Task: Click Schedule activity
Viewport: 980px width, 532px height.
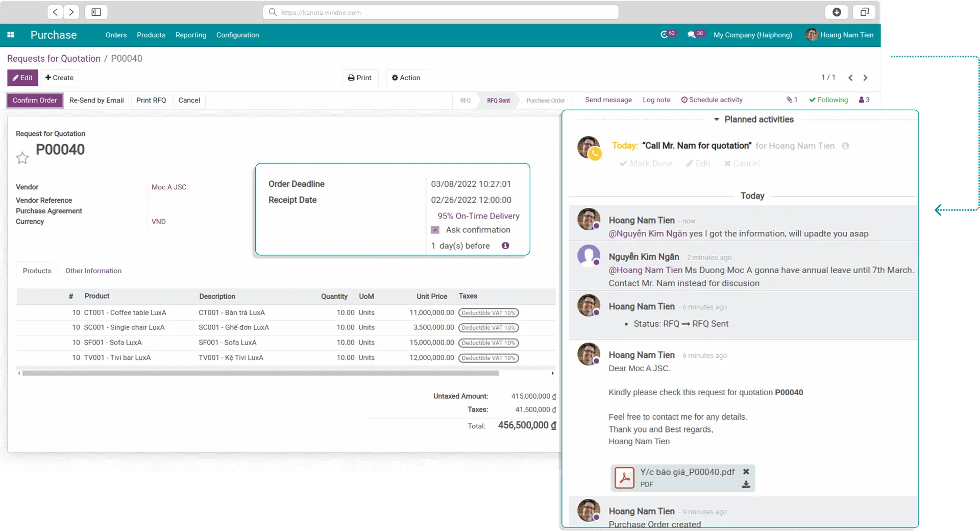Action: pyautogui.click(x=712, y=100)
